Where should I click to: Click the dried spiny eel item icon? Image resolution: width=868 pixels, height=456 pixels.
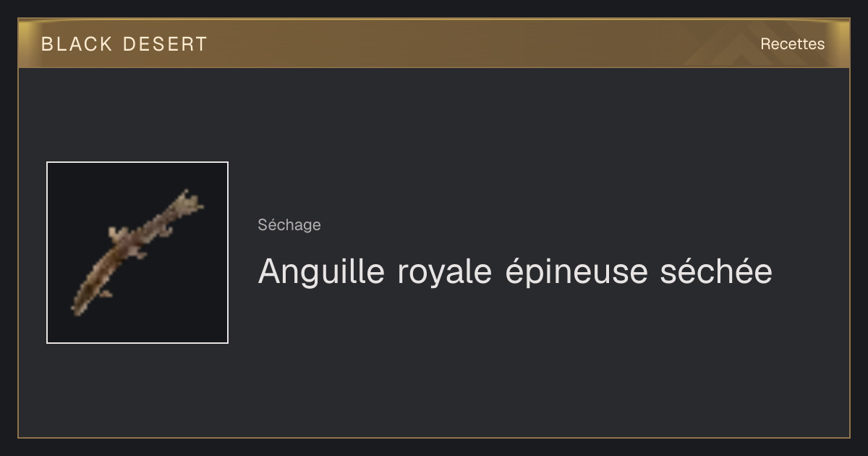coord(137,252)
